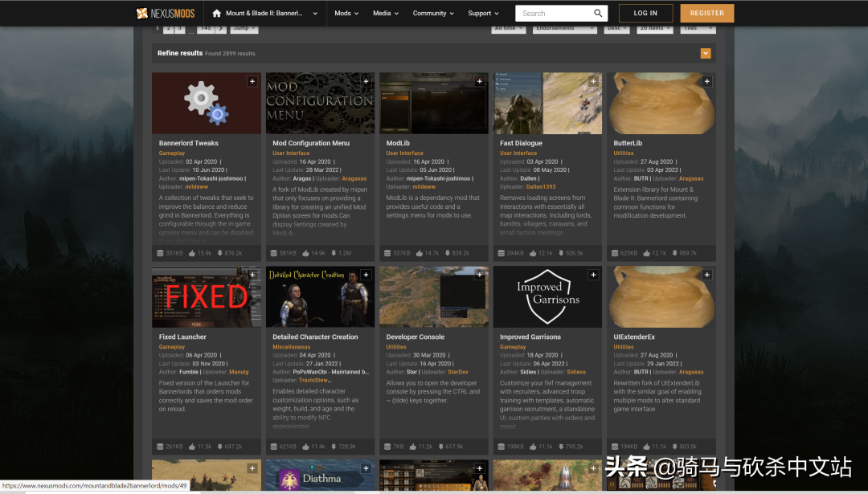Click plus icon on ModLib thumbnail
The width and height of the screenshot is (868, 494).
(479, 81)
